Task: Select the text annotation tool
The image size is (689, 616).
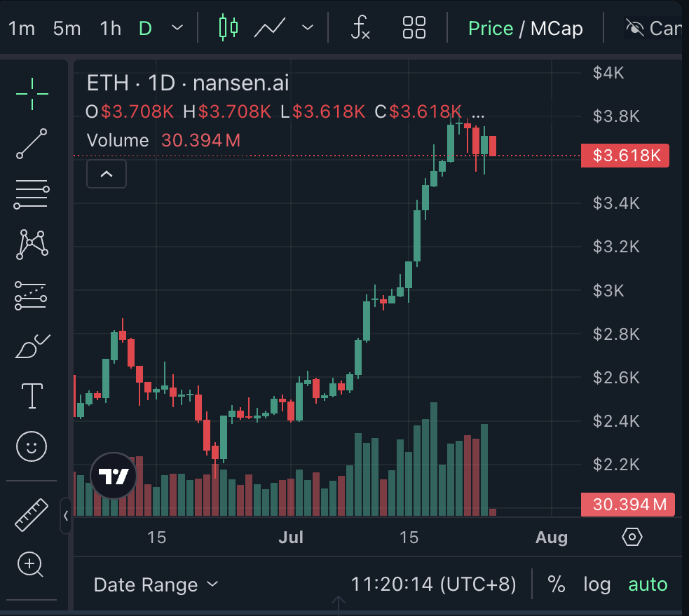Action: pyautogui.click(x=31, y=395)
